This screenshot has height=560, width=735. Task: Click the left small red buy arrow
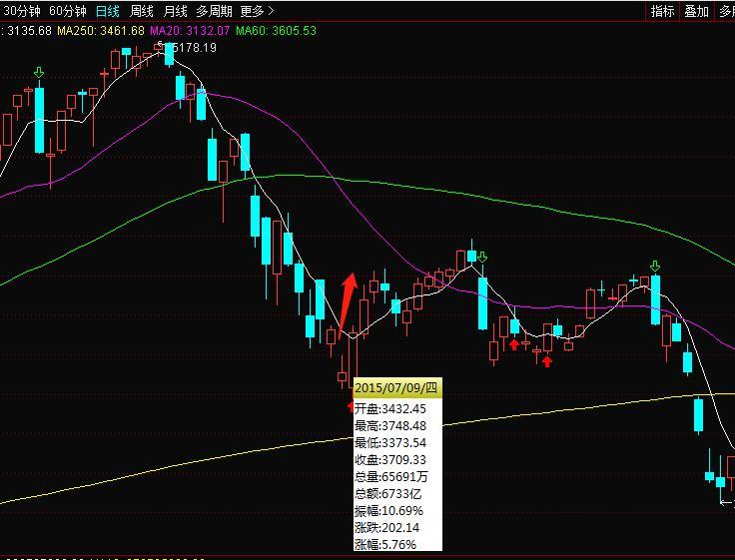(x=514, y=344)
